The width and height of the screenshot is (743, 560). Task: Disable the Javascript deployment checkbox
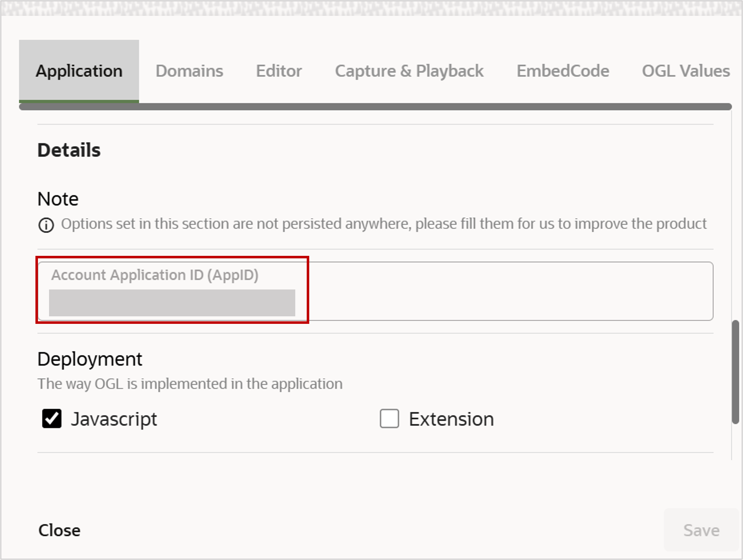(51, 418)
